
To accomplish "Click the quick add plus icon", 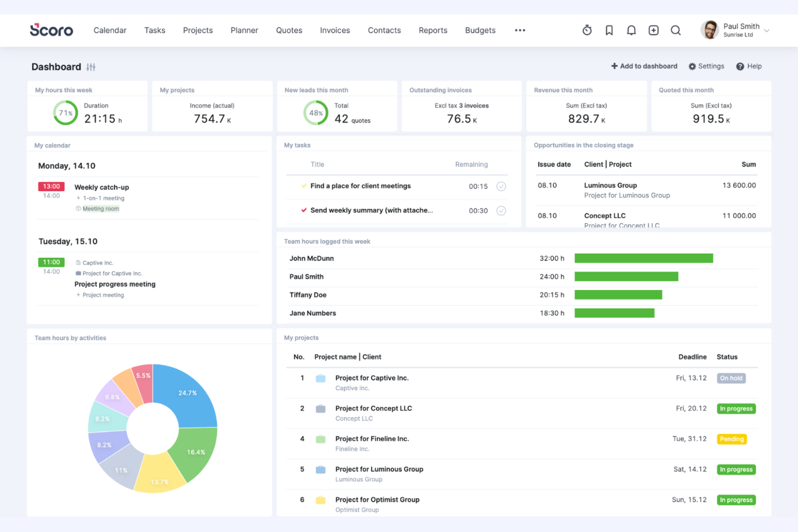I will 653,30.
